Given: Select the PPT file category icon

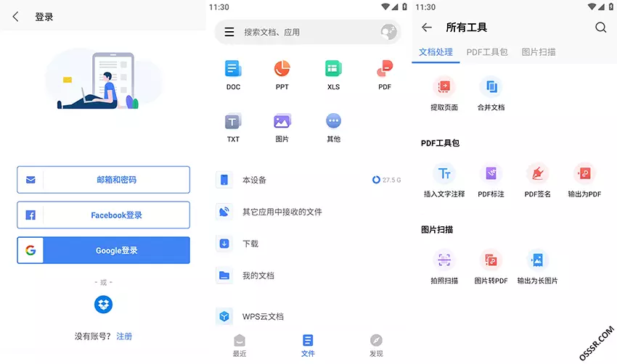Looking at the screenshot, I should pos(282,70).
